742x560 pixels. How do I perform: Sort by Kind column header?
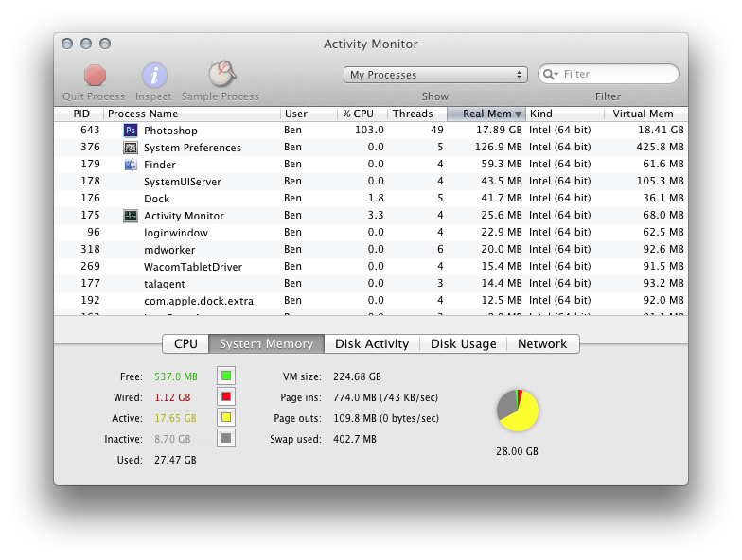(x=565, y=114)
